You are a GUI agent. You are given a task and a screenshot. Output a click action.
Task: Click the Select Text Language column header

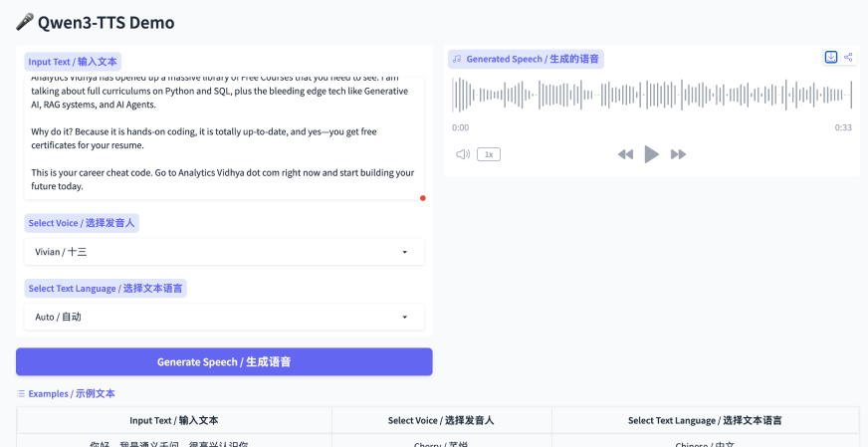coord(705,420)
